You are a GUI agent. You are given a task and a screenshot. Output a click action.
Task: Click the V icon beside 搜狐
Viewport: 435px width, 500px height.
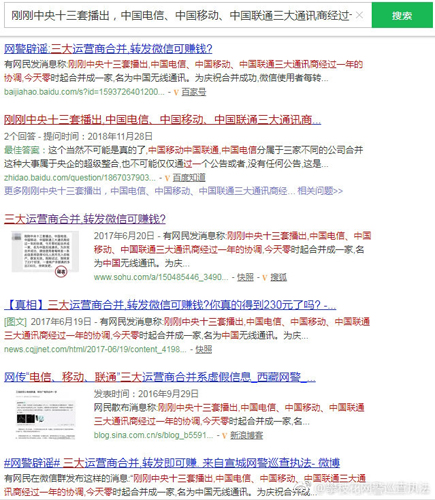(x=265, y=277)
